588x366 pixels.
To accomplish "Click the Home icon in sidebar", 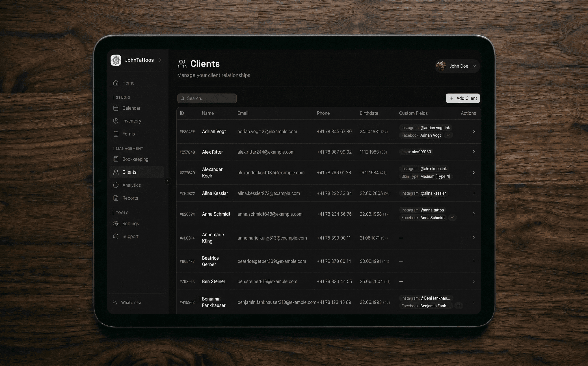I will (116, 83).
